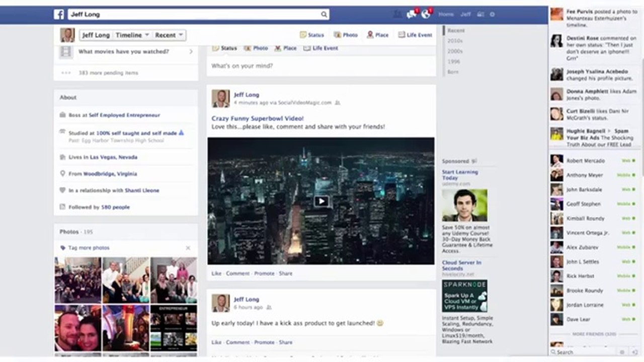Viewport: 644px width, 362px height.
Task: Open the globe notifications icon
Action: pos(426,14)
